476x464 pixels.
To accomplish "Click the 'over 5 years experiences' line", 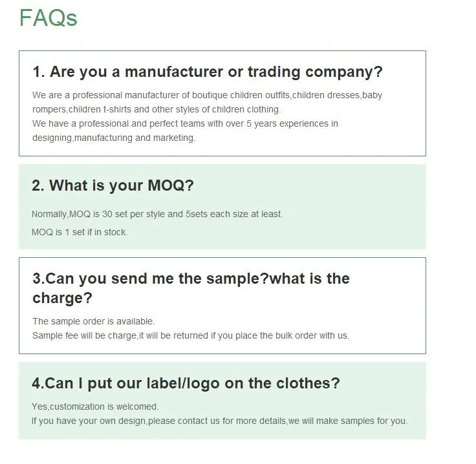I will click(185, 123).
